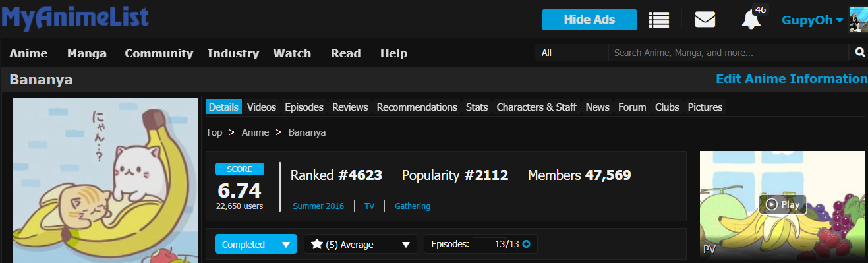Screen dimensions: 868x263
Task: Switch to the Videos tab
Action: (262, 107)
